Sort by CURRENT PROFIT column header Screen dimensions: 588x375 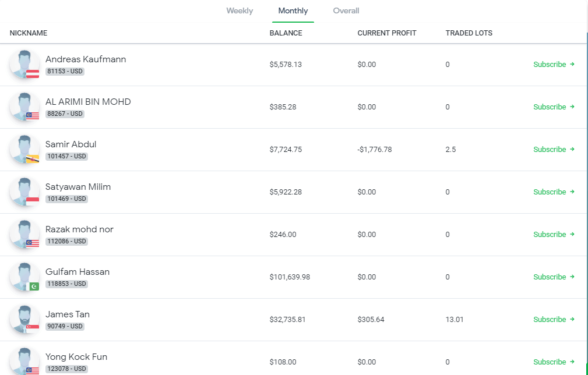pyautogui.click(x=387, y=33)
